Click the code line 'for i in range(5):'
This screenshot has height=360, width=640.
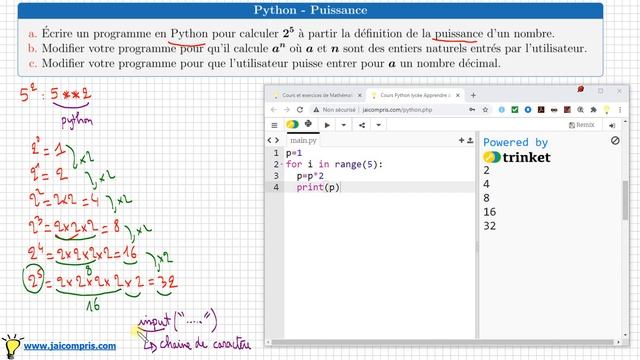(x=334, y=164)
